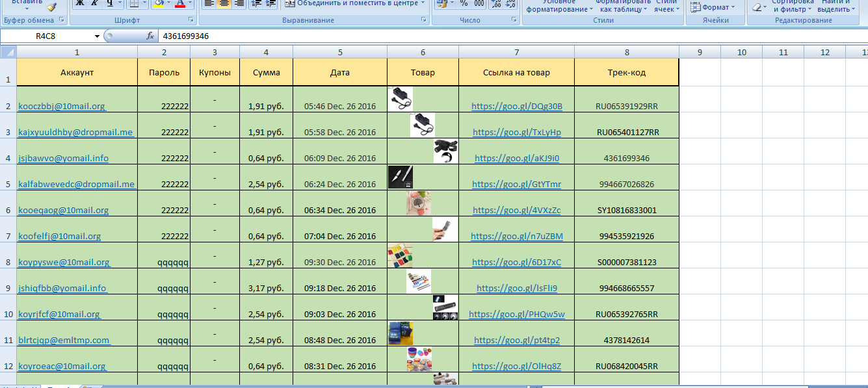The image size is (868, 388).
Task: Apply thousands separator 000 format
Action: point(479,4)
